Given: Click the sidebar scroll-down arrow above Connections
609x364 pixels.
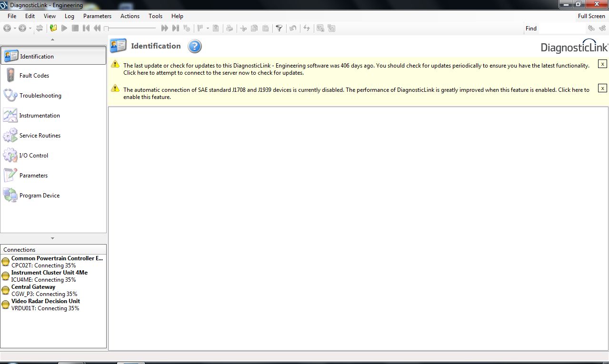Looking at the screenshot, I should pos(52,238).
